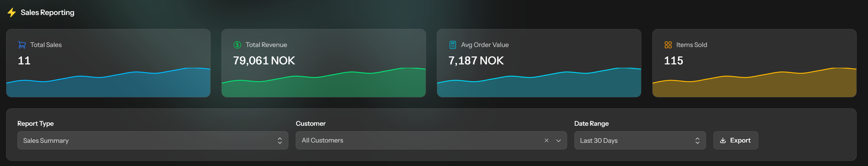This screenshot has width=868, height=166.
Task: Click the yellow Items Sold sparkline chart
Action: [x=754, y=82]
